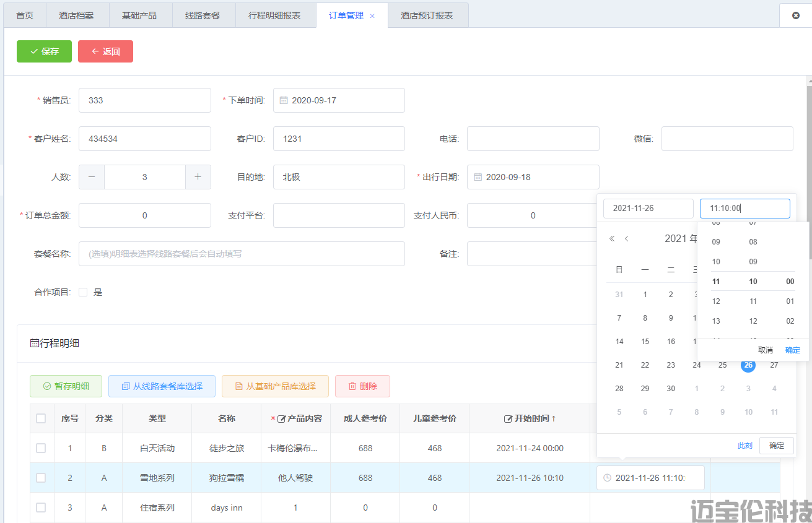Select second 01 in time spinner

click(x=790, y=301)
